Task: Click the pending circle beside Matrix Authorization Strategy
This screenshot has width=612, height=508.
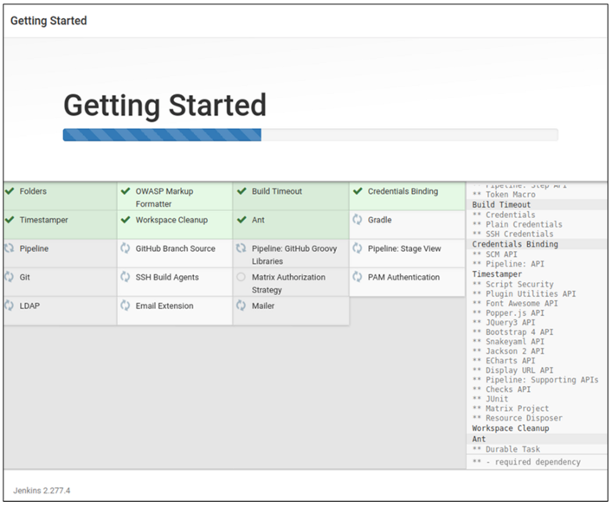Action: 241,277
